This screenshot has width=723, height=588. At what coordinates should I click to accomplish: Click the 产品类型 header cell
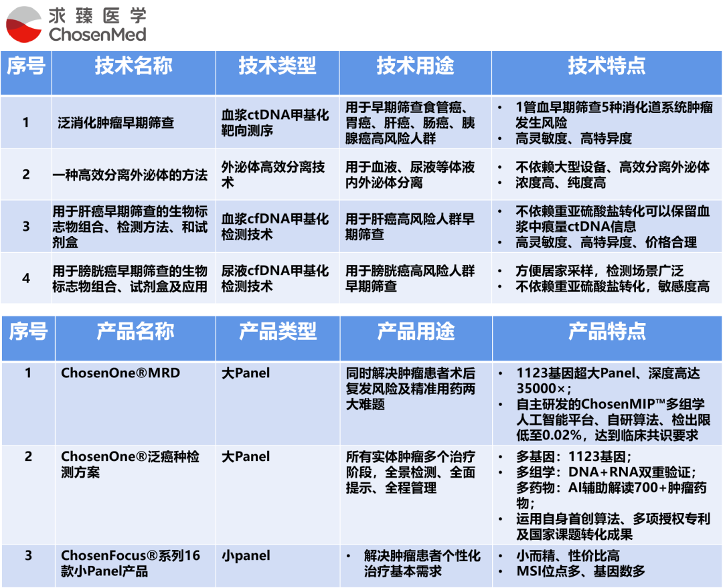coord(278,332)
